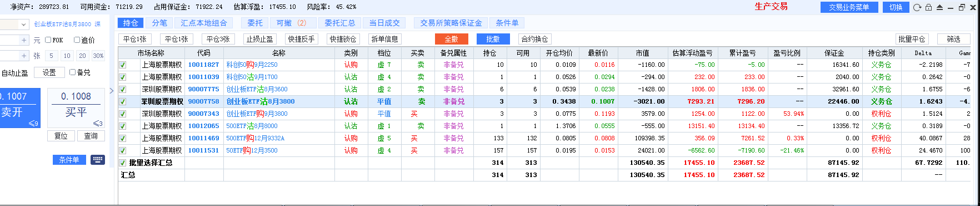Sort by the 保证金 column header
The height and width of the screenshot is (206, 980).
click(x=834, y=53)
